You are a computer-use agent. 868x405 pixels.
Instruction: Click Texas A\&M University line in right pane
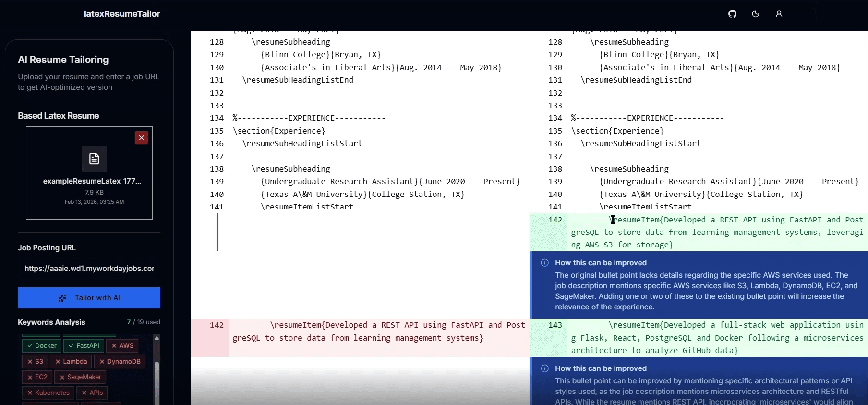[701, 194]
